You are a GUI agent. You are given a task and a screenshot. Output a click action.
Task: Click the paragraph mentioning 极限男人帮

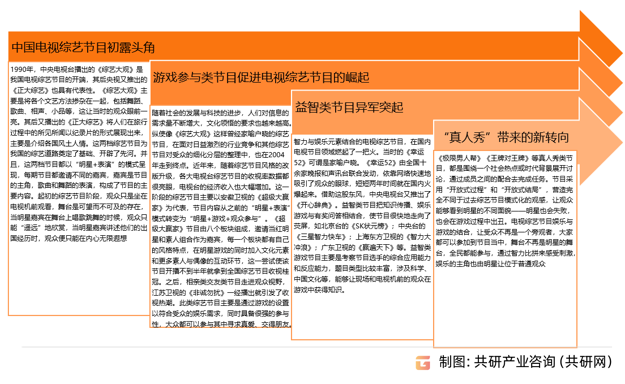(x=505, y=211)
